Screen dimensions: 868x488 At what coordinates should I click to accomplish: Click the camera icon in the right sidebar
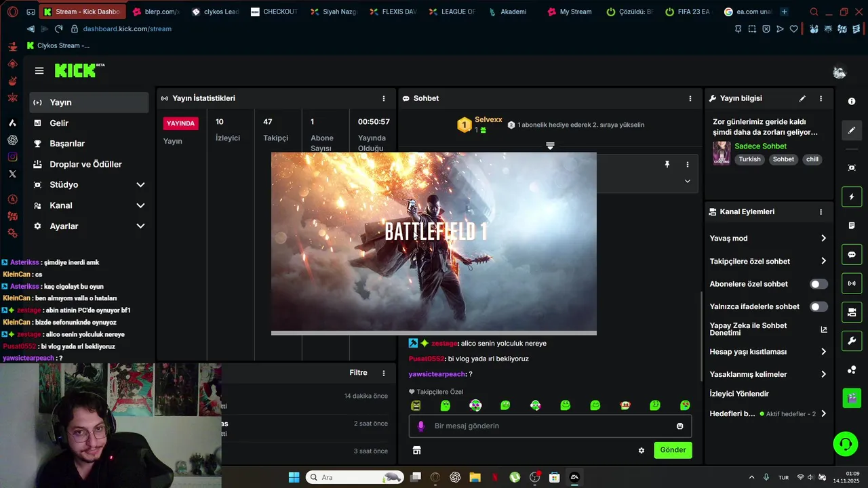click(x=852, y=167)
